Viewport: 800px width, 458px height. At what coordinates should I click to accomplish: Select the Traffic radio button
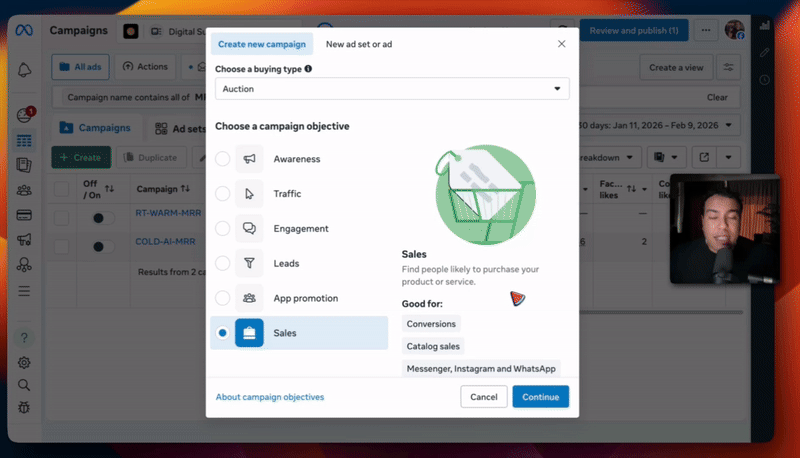pyautogui.click(x=222, y=194)
